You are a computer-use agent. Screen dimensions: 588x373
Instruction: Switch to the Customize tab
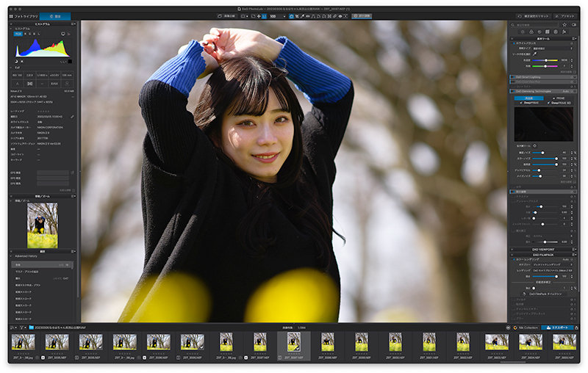pyautogui.click(x=55, y=16)
